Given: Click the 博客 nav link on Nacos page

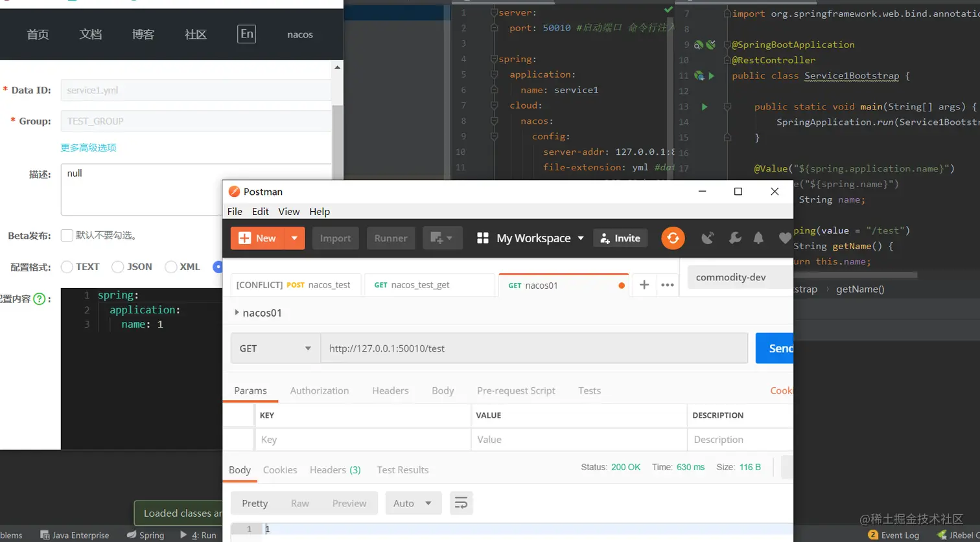Looking at the screenshot, I should pyautogui.click(x=143, y=34).
